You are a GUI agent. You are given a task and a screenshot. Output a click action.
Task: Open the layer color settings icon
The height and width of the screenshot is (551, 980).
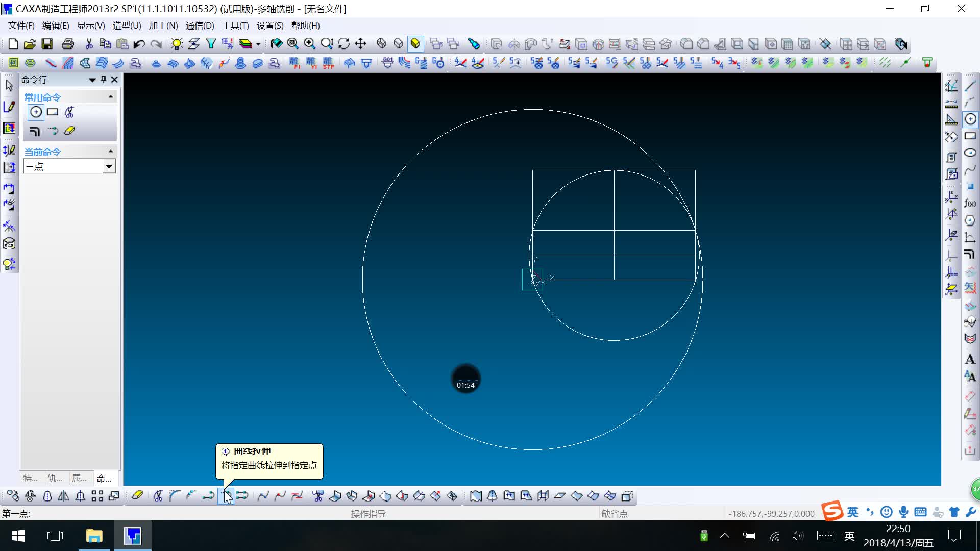(x=246, y=44)
